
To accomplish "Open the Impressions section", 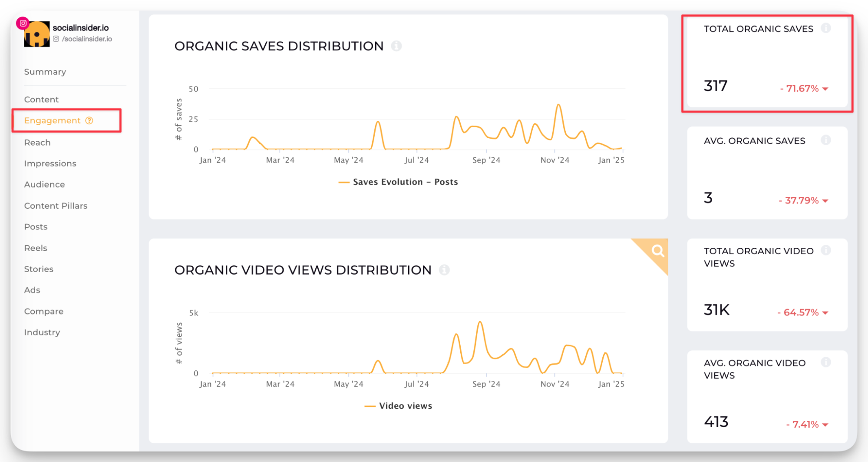I will coord(50,163).
